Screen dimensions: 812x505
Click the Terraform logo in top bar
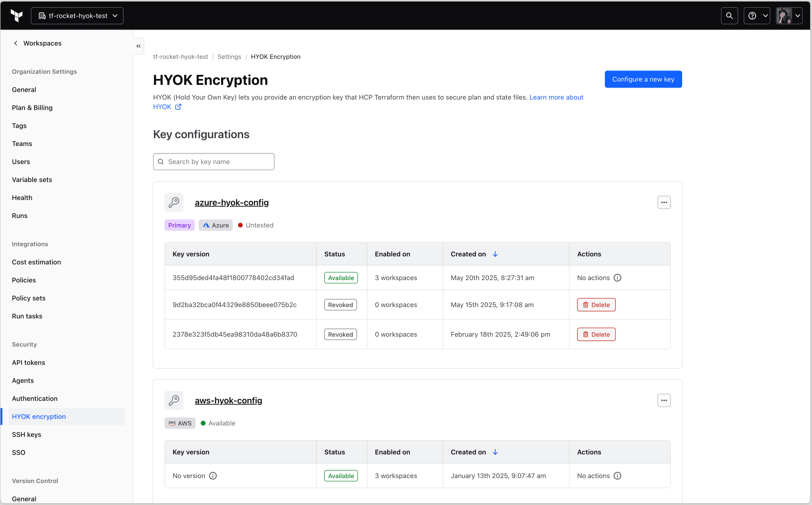(x=17, y=15)
